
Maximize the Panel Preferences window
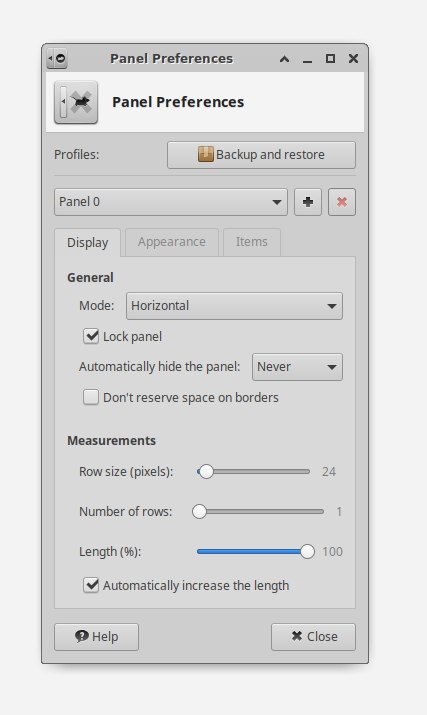(330, 58)
